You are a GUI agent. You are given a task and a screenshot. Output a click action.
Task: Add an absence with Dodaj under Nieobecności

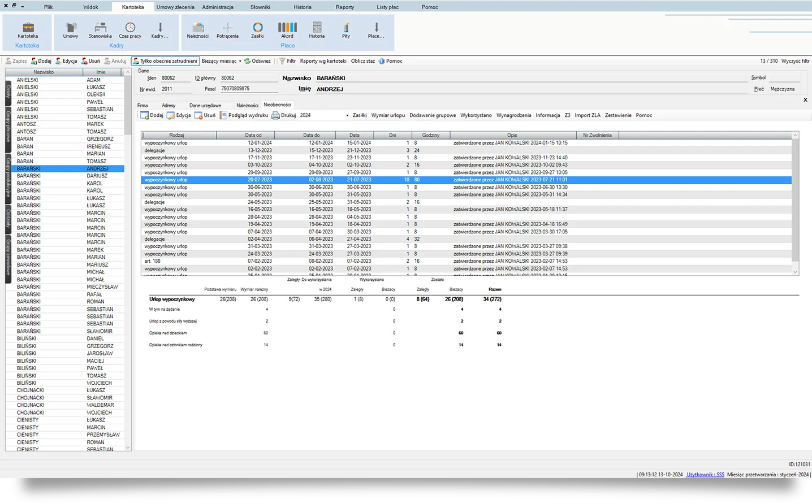tap(152, 115)
